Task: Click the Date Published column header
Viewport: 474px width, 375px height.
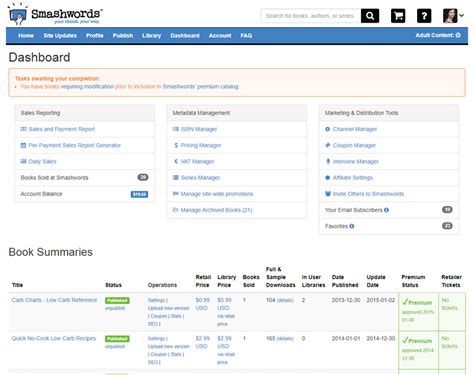Action: click(x=345, y=281)
